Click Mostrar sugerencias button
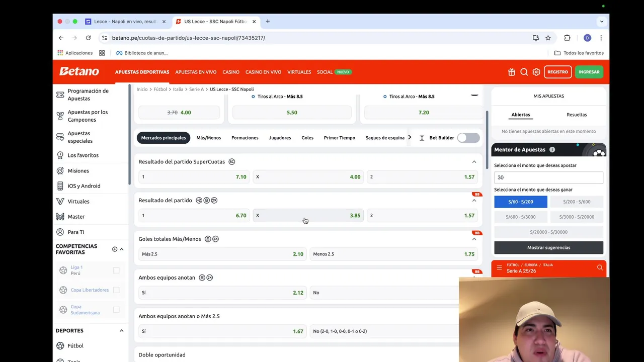This screenshot has width=644, height=362. pyautogui.click(x=548, y=247)
